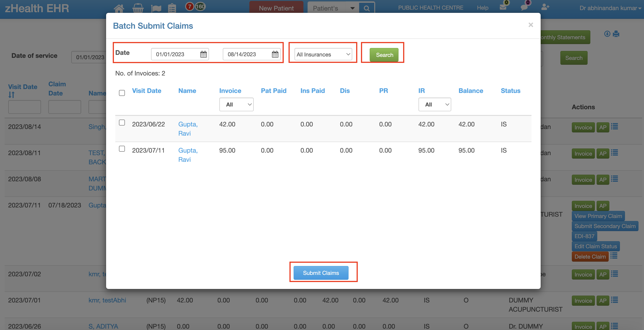
Task: Click the end date field 08/14/2023
Action: tap(251, 54)
